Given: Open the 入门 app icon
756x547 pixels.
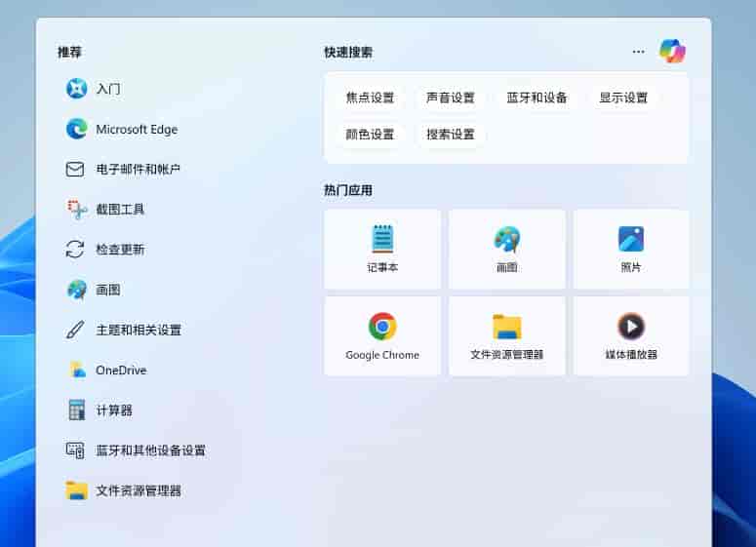Looking at the screenshot, I should coord(76,89).
